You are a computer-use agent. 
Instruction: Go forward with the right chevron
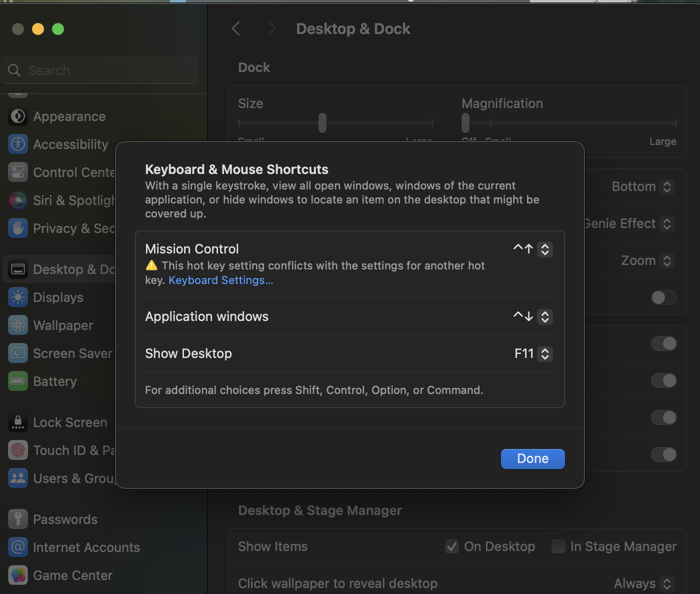[x=271, y=28]
